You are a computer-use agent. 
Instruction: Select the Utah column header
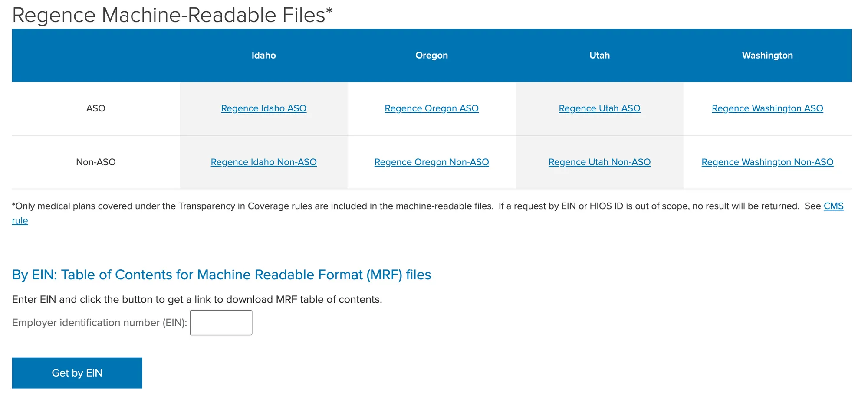pyautogui.click(x=599, y=56)
